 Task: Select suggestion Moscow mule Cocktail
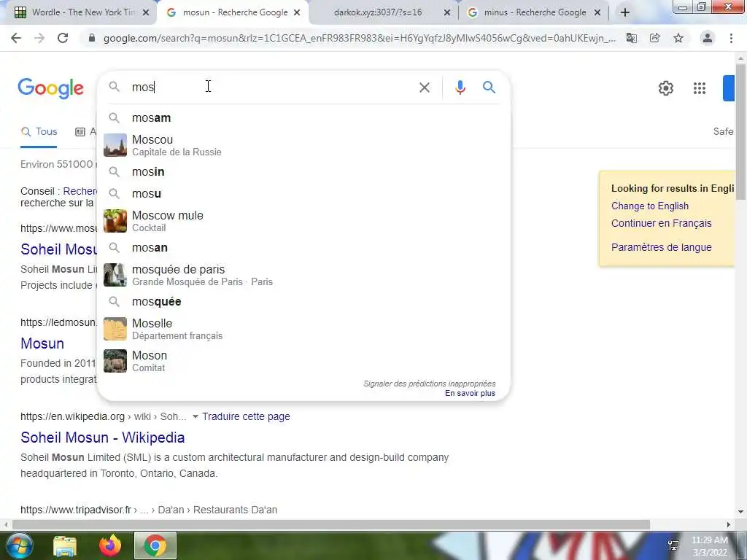coord(303,221)
